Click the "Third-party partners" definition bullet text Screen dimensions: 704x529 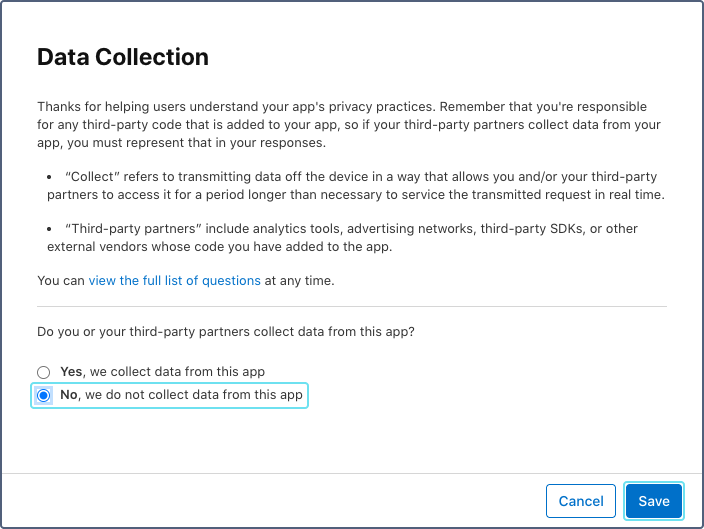pyautogui.click(x=343, y=238)
